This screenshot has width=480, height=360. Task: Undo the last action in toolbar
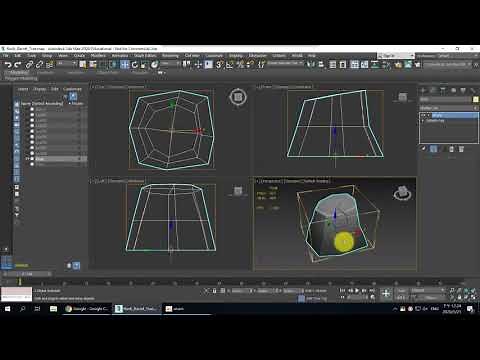(8, 65)
